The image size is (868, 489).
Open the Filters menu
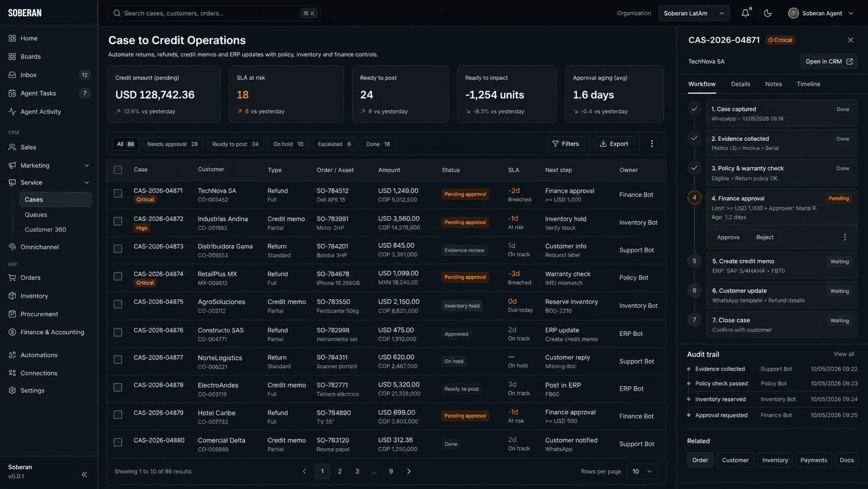click(x=565, y=144)
